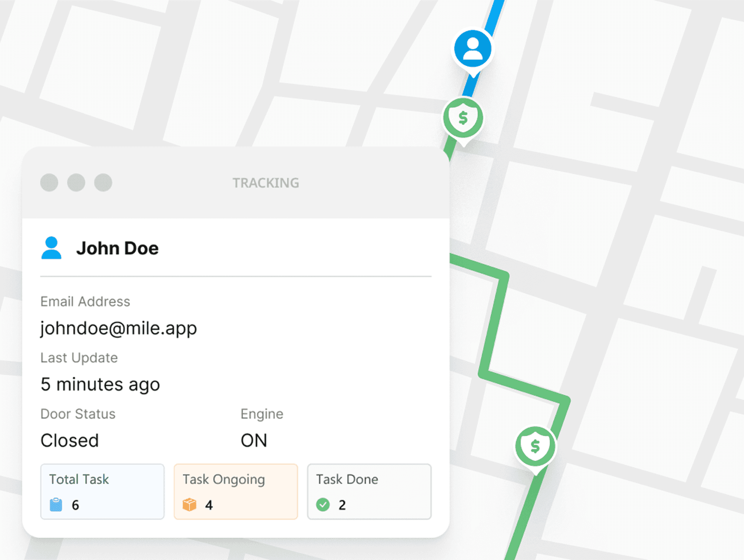This screenshot has height=560, width=744.
Task: Select the lower green dollar shield marker
Action: point(535,446)
